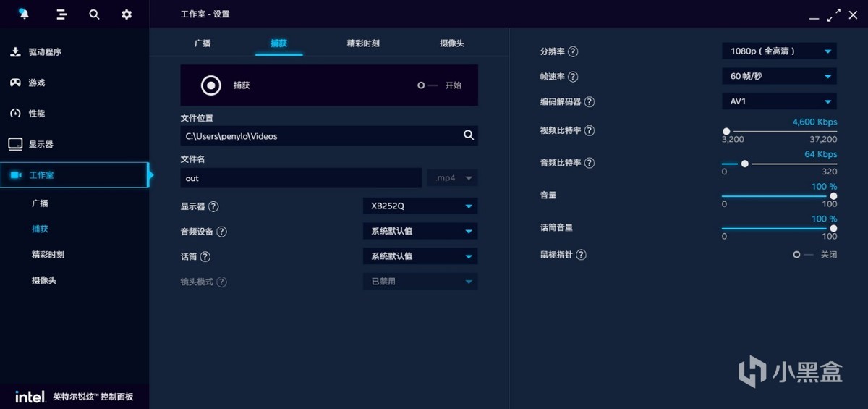
Task: Open the hamburger menu icon
Action: click(x=61, y=14)
